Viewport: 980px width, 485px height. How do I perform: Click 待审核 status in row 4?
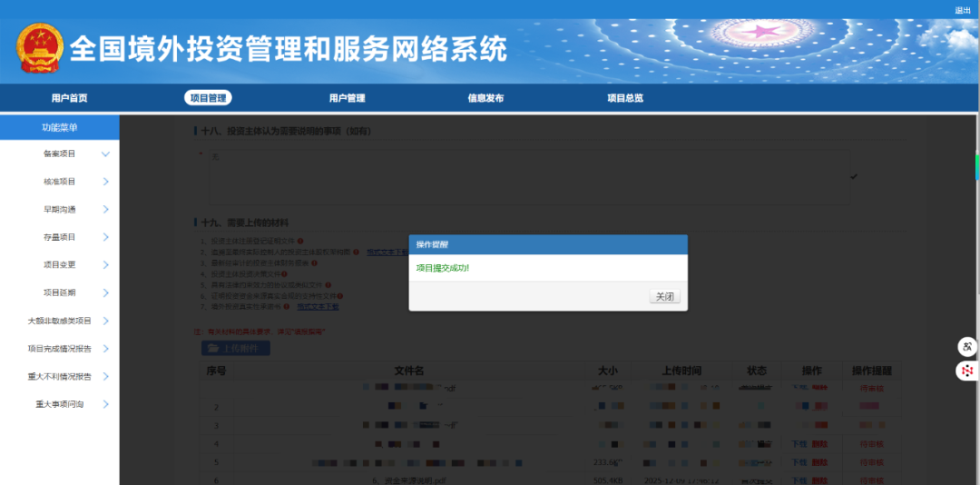(872, 444)
